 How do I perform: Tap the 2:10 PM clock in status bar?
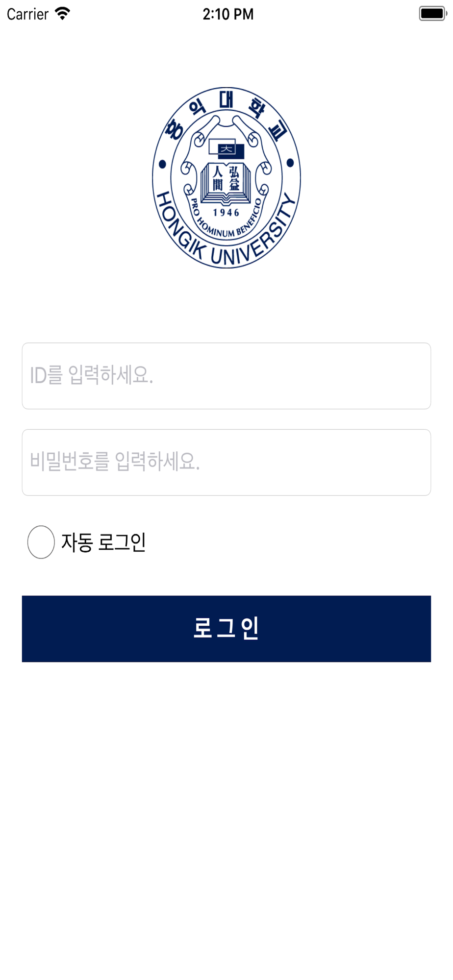228,14
